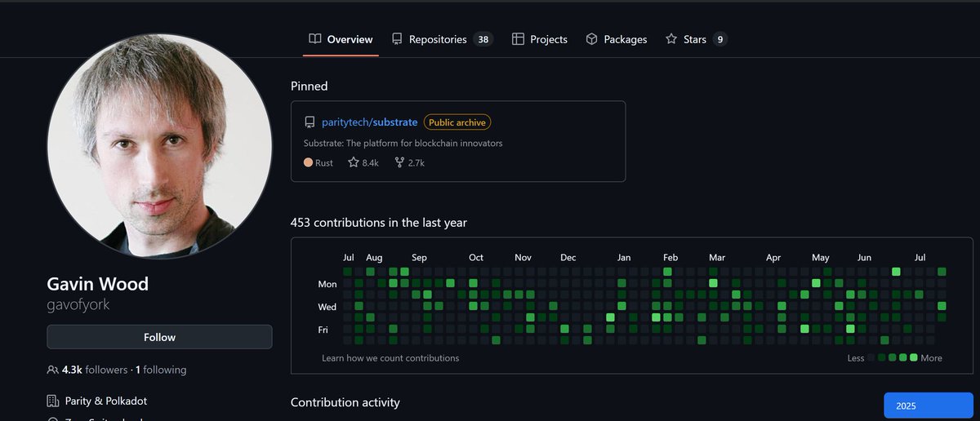Click the Rust language color dot

[308, 162]
